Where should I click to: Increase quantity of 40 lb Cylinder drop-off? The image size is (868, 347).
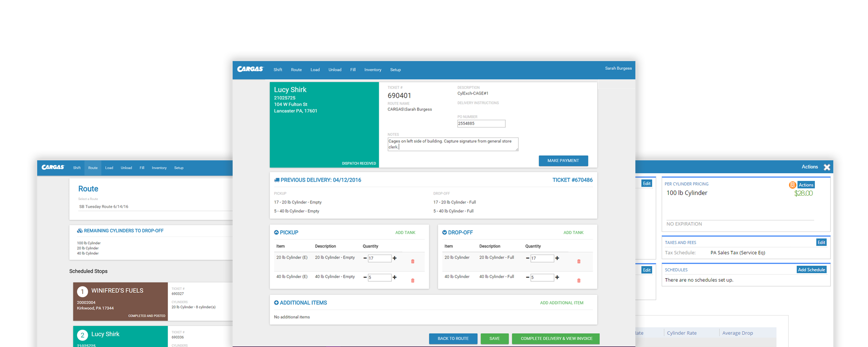[557, 277]
